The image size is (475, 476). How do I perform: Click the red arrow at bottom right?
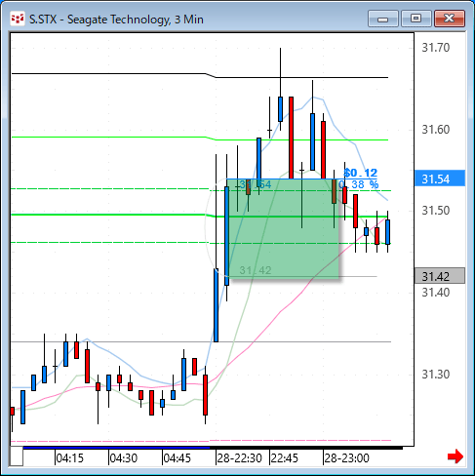pos(455,456)
